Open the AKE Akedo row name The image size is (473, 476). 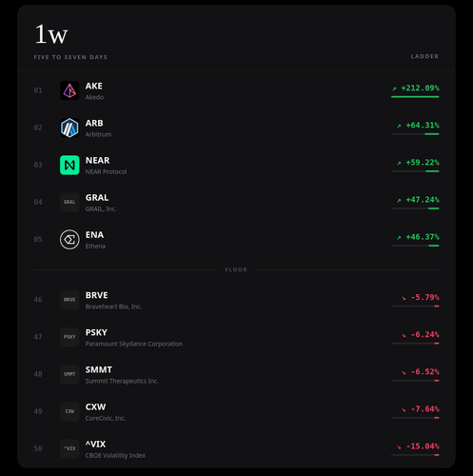pos(94,90)
